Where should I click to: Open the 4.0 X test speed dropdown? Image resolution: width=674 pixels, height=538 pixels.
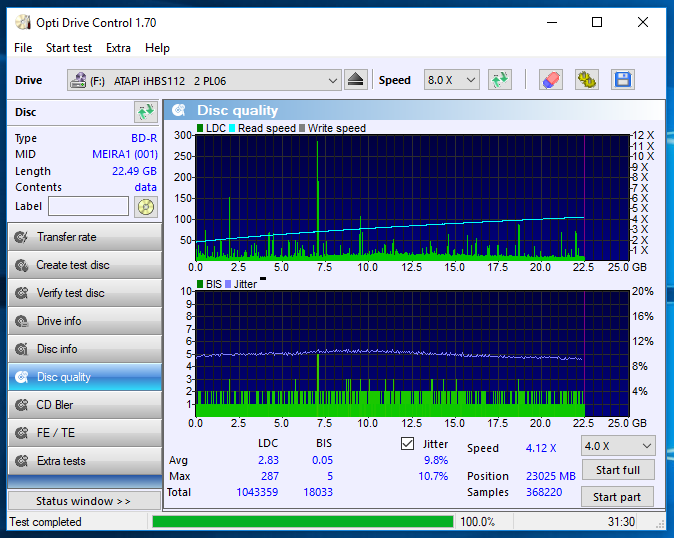pyautogui.click(x=618, y=446)
